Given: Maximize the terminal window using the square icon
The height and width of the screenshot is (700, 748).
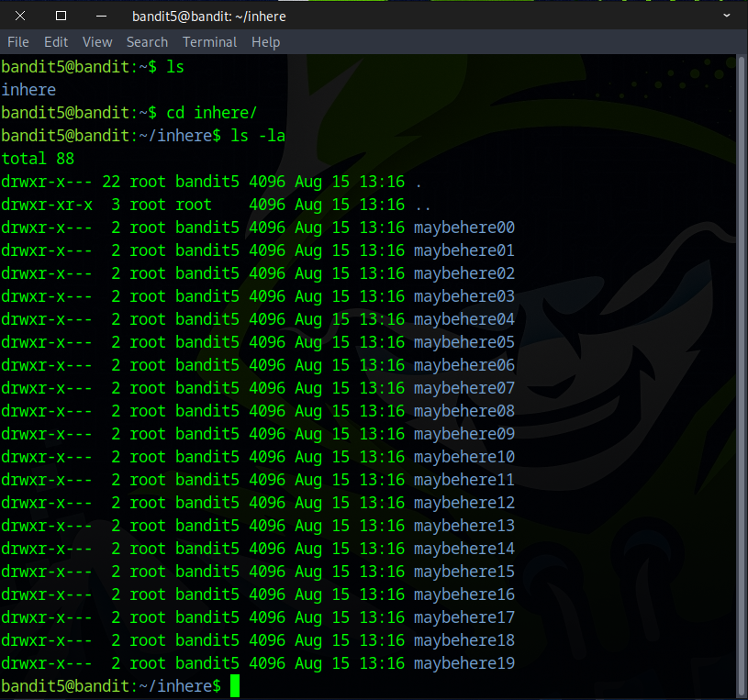Looking at the screenshot, I should (x=61, y=16).
